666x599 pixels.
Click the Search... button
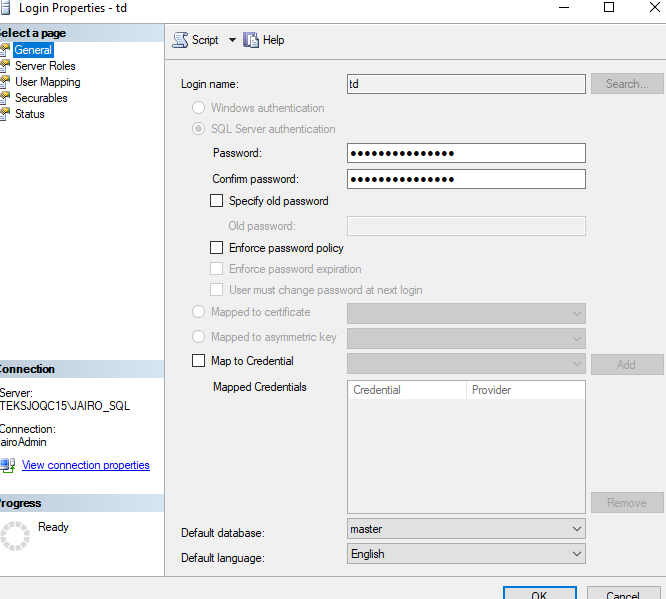(627, 84)
